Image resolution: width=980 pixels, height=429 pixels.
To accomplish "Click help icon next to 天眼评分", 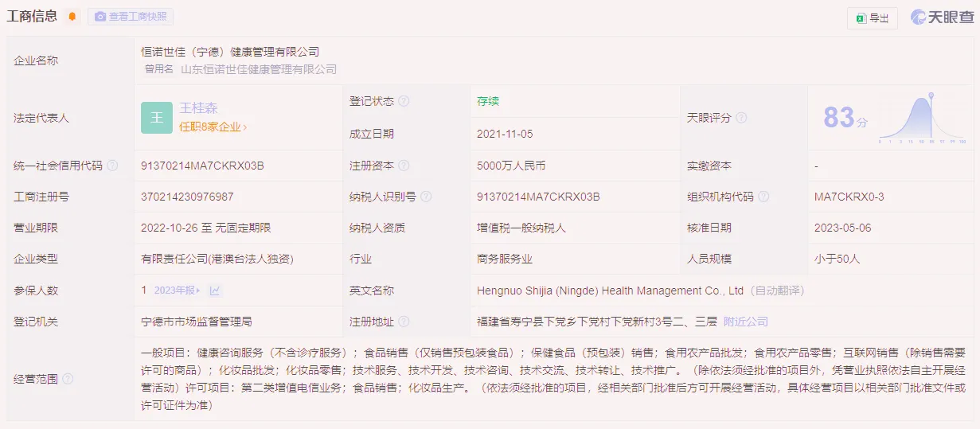I will [741, 117].
